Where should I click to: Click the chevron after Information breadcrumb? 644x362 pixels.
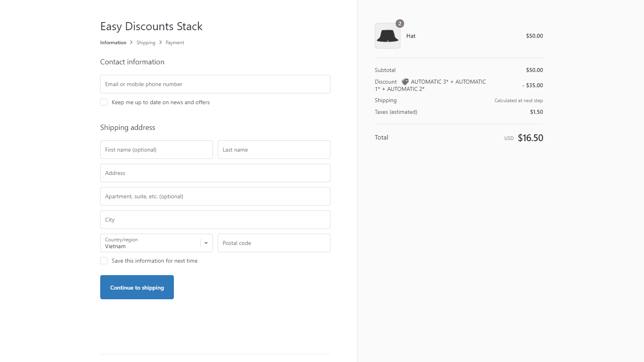tap(131, 42)
